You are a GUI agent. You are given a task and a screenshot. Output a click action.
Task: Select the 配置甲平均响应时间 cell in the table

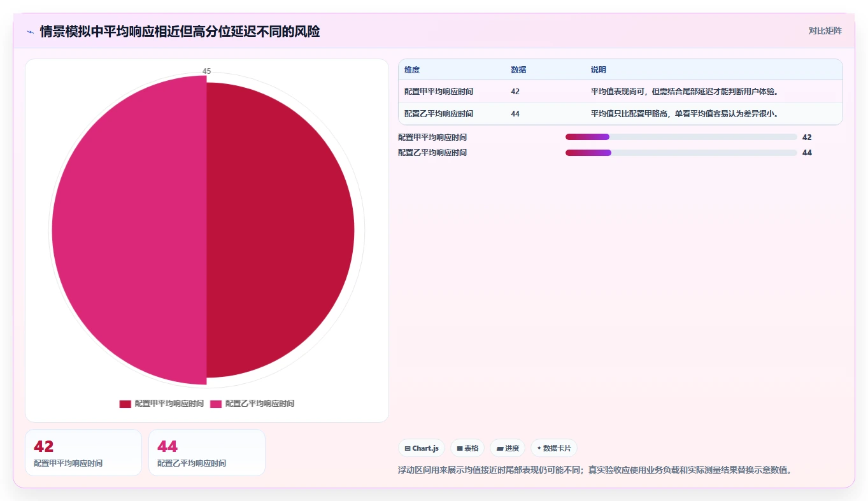pyautogui.click(x=439, y=92)
